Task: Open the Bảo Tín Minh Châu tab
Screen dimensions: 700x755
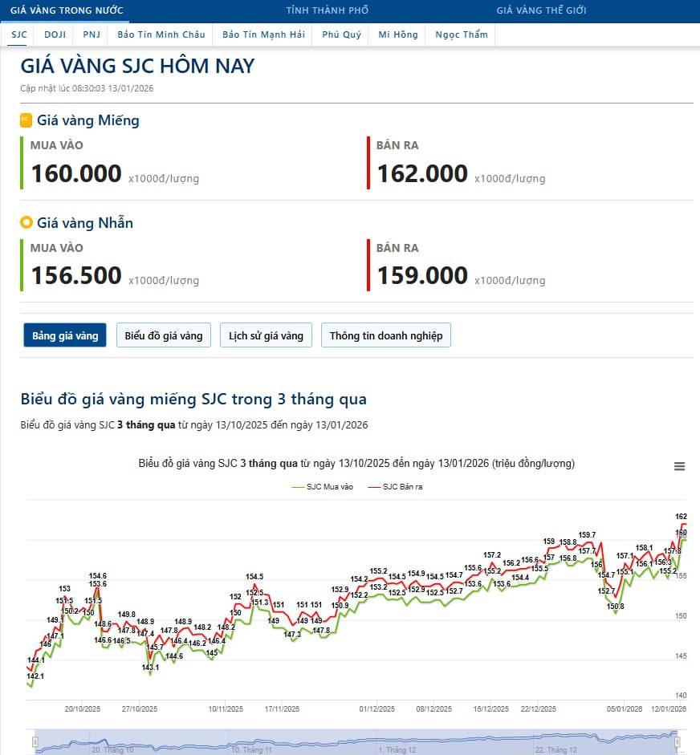Action: tap(161, 35)
